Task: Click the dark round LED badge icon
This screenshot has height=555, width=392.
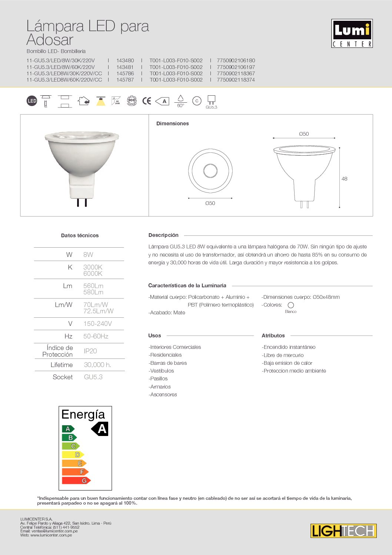Action: point(32,101)
